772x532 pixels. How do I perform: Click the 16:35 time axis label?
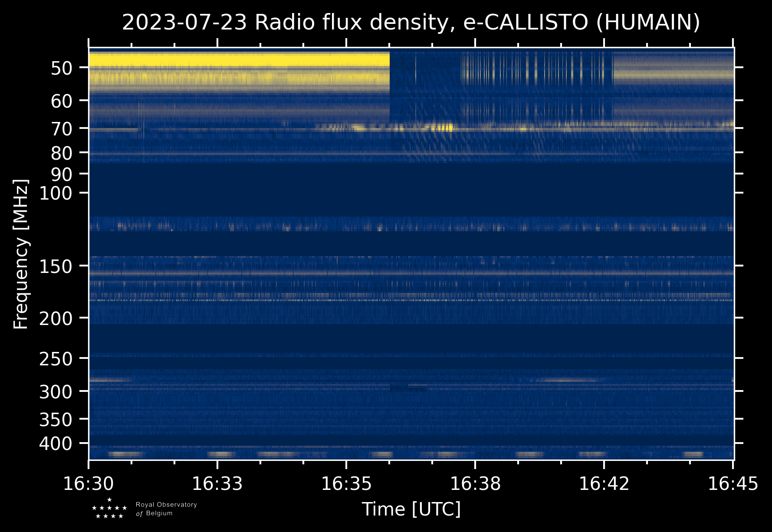(x=346, y=484)
